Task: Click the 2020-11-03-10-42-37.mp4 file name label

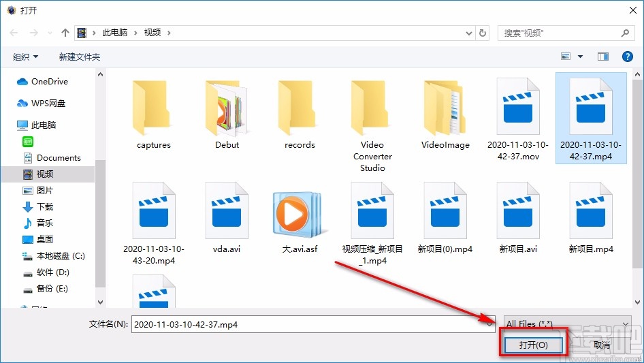Action: [591, 151]
